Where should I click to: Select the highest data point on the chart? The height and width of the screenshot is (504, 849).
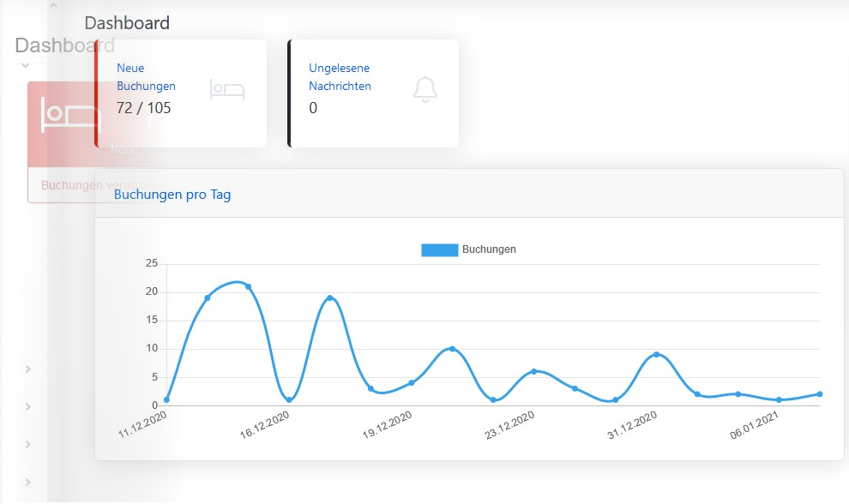pos(248,286)
